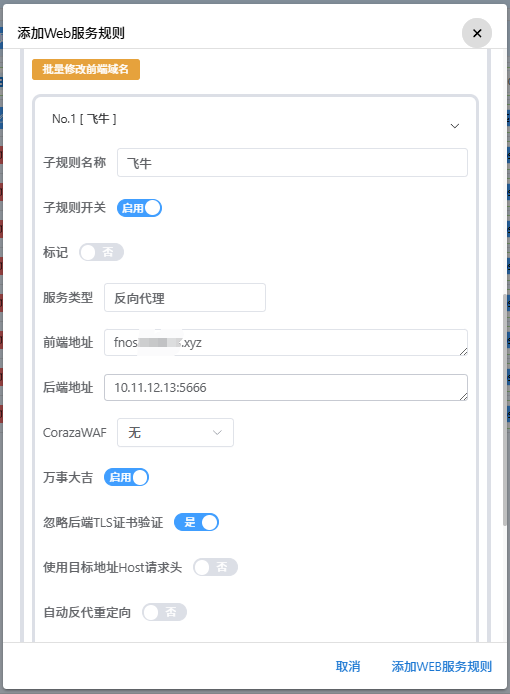510x694 pixels.
Task: Disable the 万事大吉 switch
Action: click(127, 478)
